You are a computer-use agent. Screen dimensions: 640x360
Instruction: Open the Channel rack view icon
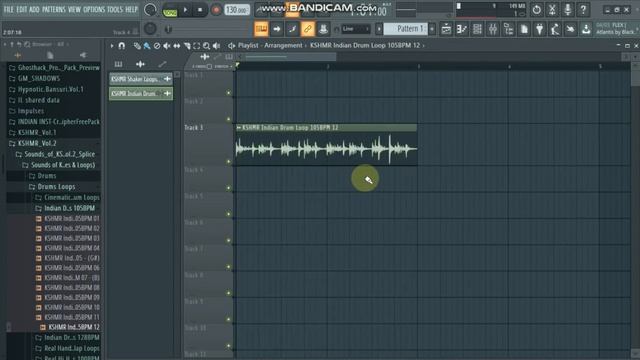477,29
